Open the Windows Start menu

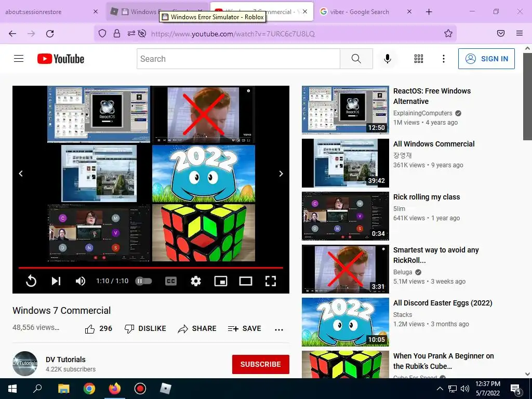click(x=12, y=389)
